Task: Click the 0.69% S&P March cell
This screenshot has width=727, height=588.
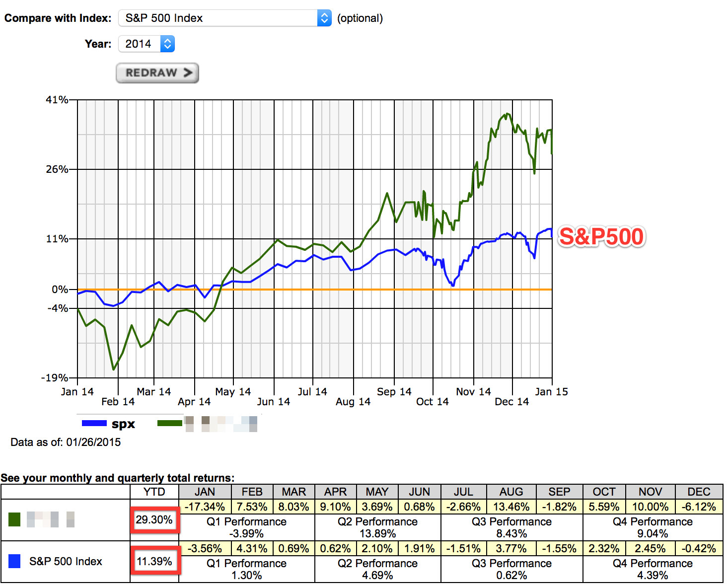Action: [294, 549]
